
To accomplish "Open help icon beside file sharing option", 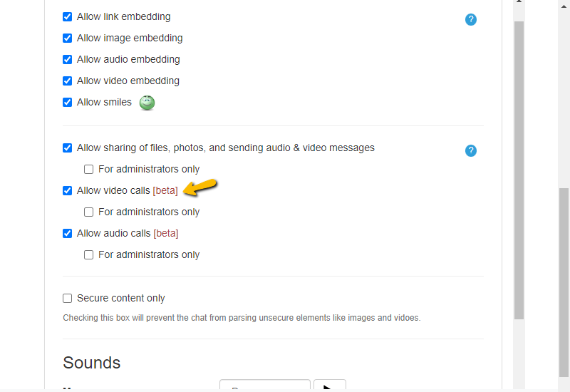I will point(471,150).
